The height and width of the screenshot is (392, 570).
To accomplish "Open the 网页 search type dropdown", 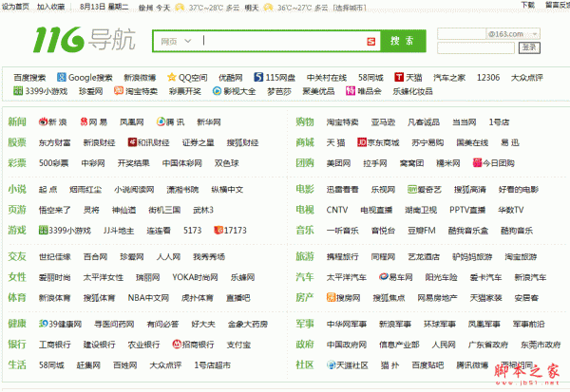I will click(x=176, y=42).
